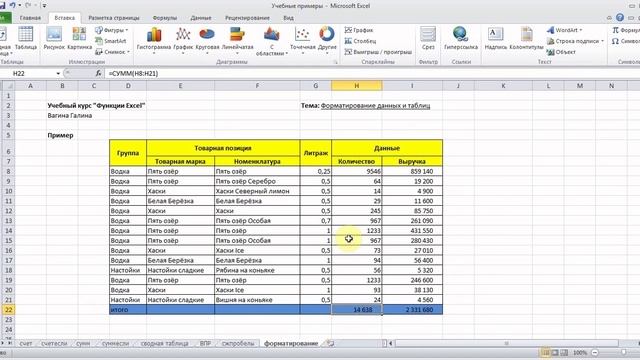Open the Excel help icon
Image resolution: width=640 pixels, height=360 pixels.
[620, 18]
